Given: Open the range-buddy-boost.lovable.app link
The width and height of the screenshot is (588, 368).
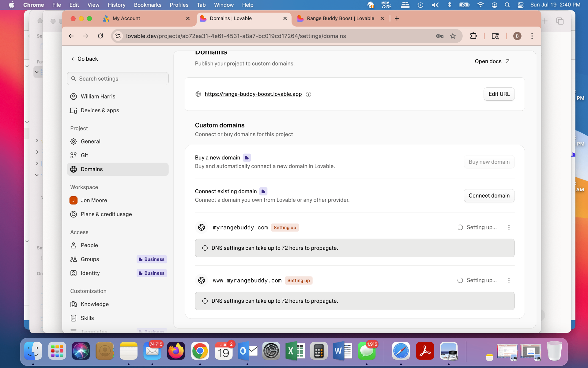Looking at the screenshot, I should pyautogui.click(x=253, y=94).
